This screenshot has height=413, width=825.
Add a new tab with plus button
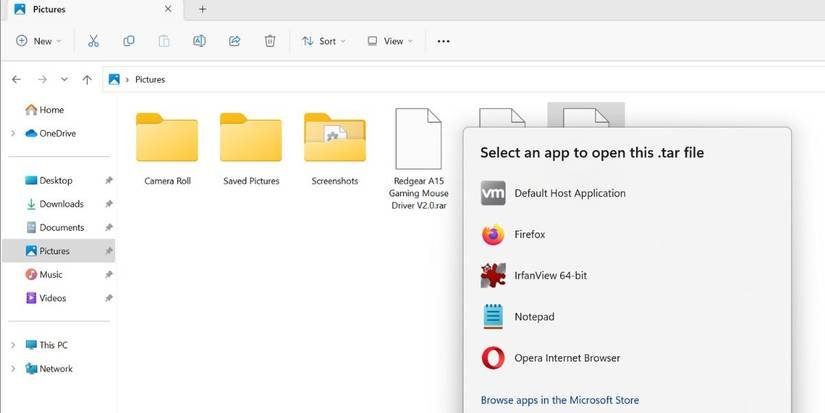click(202, 9)
